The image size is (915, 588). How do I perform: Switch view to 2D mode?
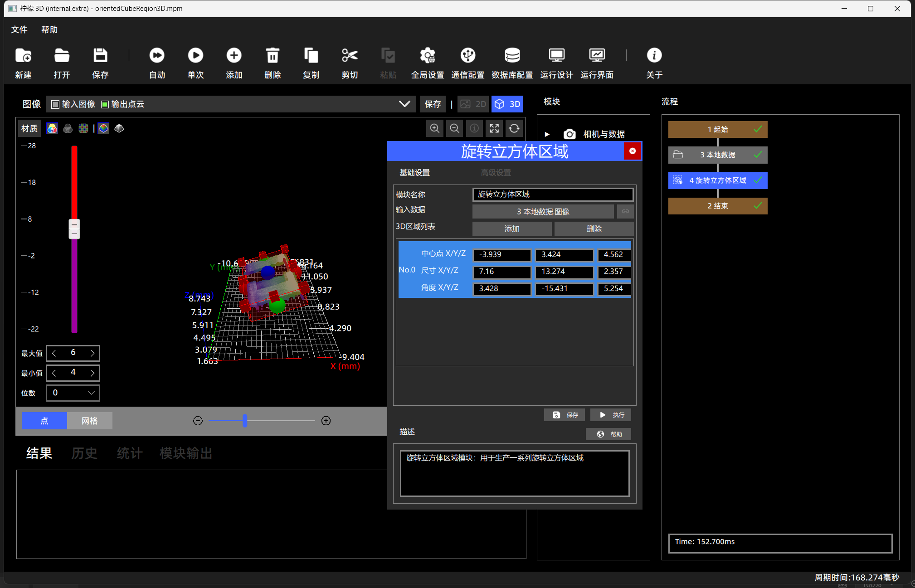pos(473,104)
